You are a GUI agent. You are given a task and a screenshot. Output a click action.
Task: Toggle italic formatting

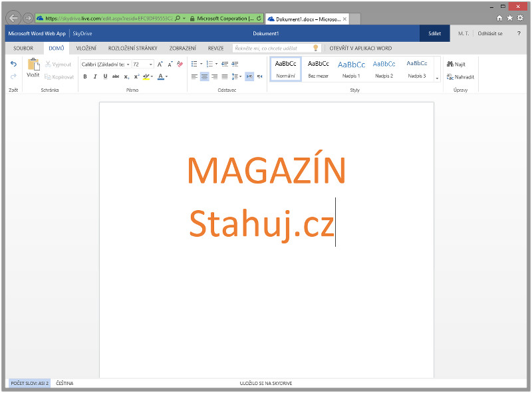[95, 76]
